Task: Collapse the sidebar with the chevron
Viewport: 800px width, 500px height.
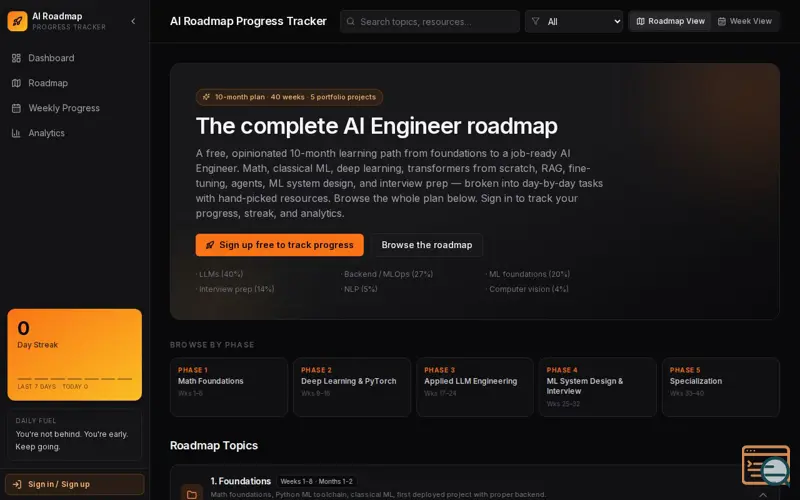Action: (x=133, y=21)
